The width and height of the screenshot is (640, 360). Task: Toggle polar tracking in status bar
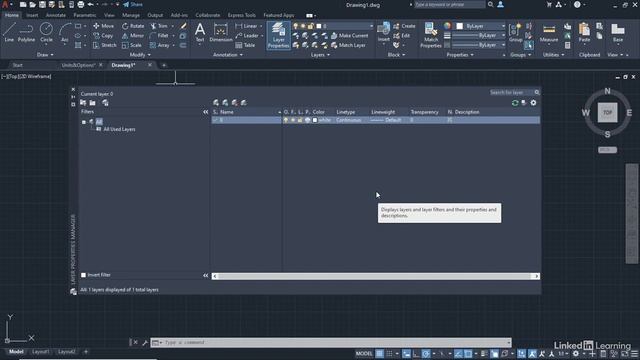pyautogui.click(x=426, y=354)
